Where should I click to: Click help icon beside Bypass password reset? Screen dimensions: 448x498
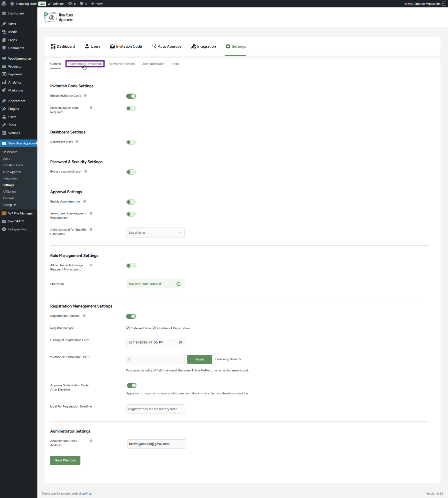[86, 172]
